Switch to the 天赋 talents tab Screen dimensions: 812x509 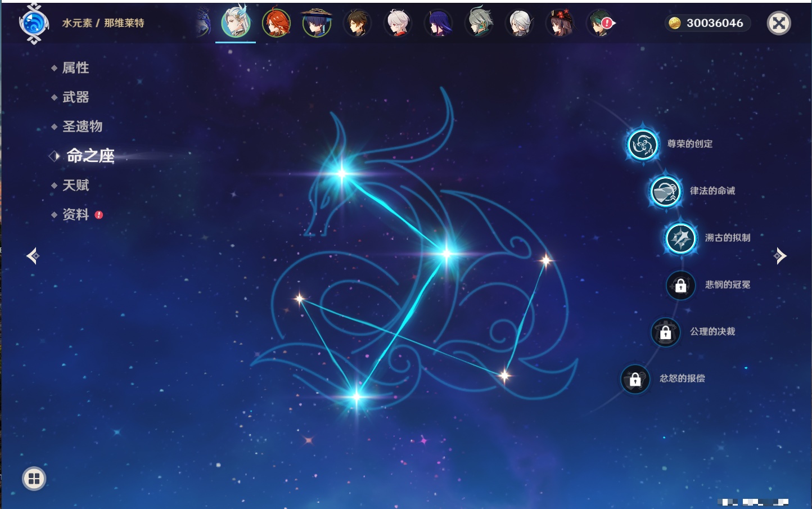75,185
